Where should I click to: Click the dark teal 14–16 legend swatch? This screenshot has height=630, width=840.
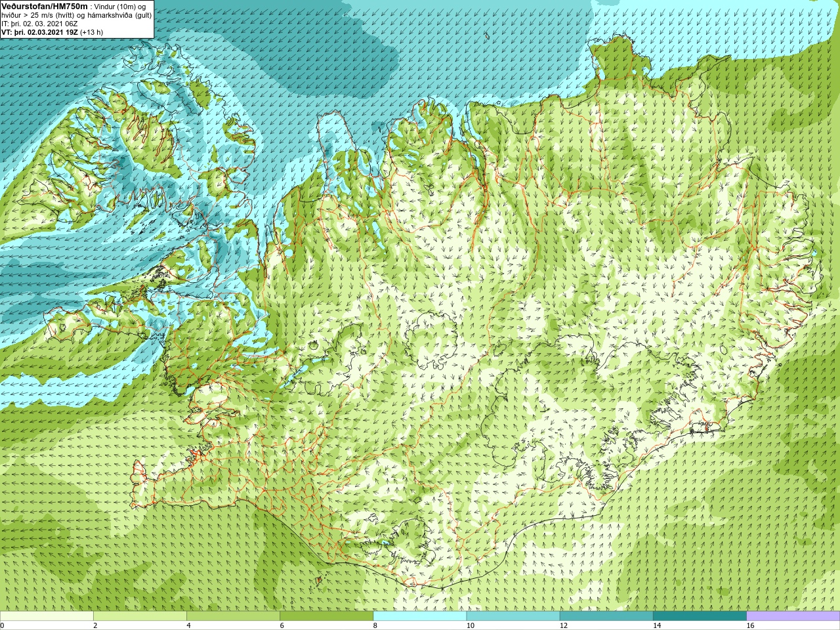point(700,616)
